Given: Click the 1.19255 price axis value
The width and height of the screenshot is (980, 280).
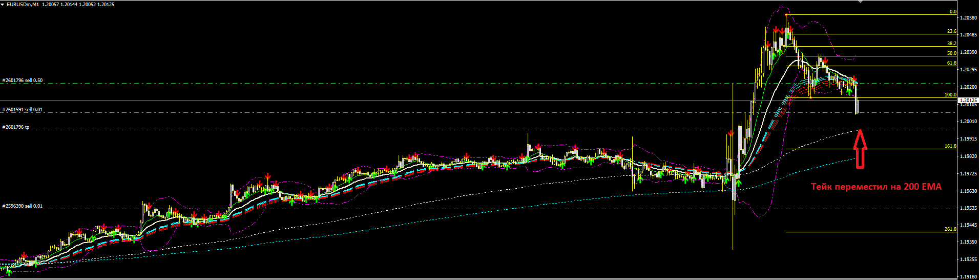Looking at the screenshot, I should pyautogui.click(x=969, y=259).
